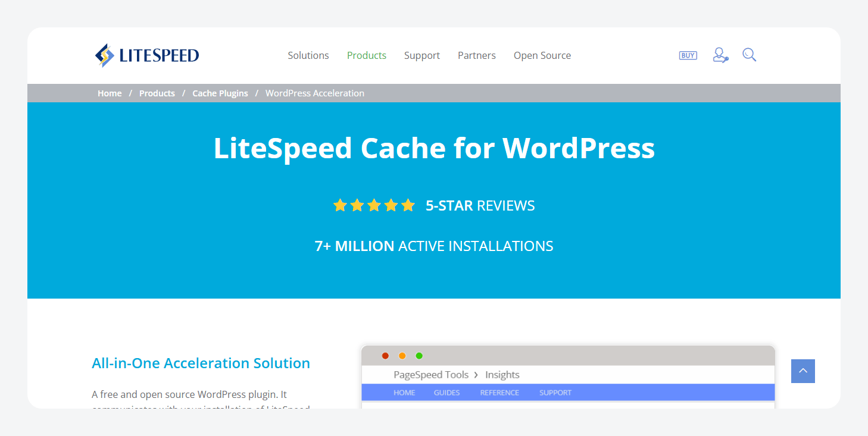The width and height of the screenshot is (868, 436).
Task: Click the red dot in mockup window
Action: point(385,356)
